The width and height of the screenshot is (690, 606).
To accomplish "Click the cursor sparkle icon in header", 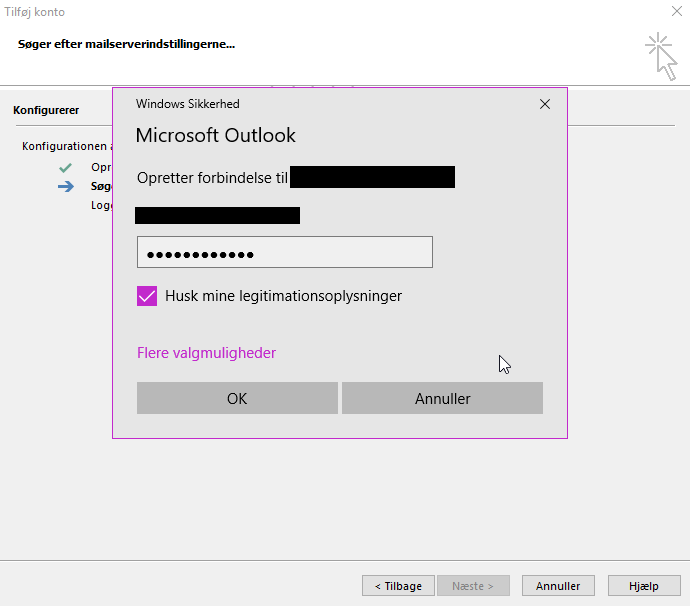I will pyautogui.click(x=661, y=56).
